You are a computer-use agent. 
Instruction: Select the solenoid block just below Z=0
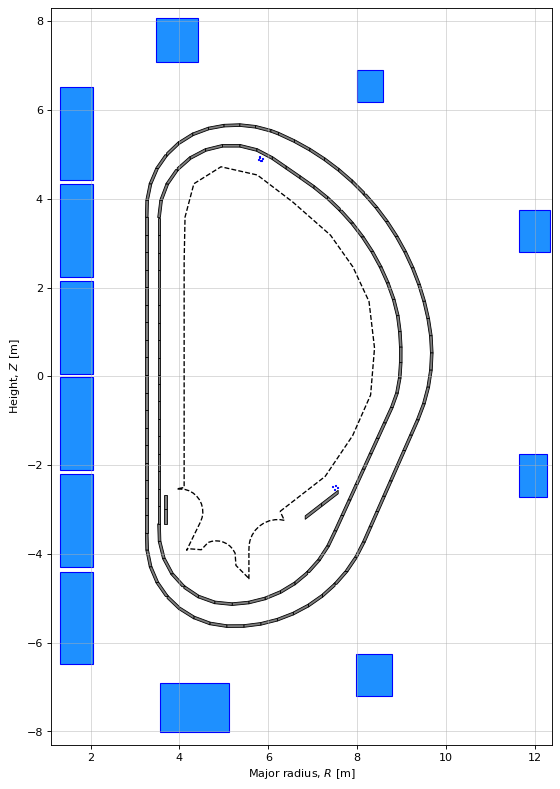(x=77, y=424)
